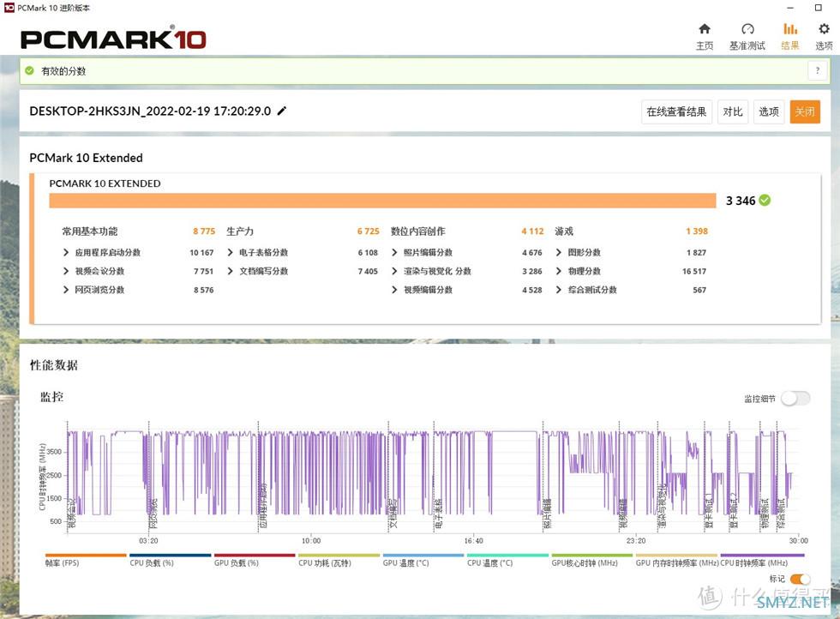The image size is (840, 619).
Task: Click the PCMARK 10 logo
Action: pyautogui.click(x=113, y=39)
